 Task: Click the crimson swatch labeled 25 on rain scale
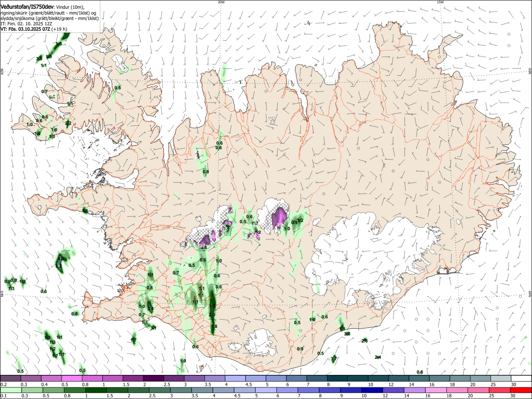(x=500, y=390)
